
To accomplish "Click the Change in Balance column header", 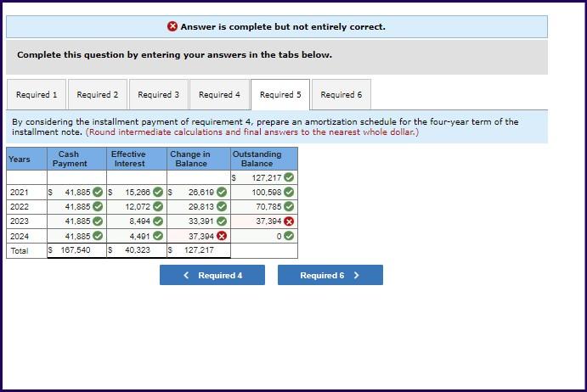I will [199, 159].
